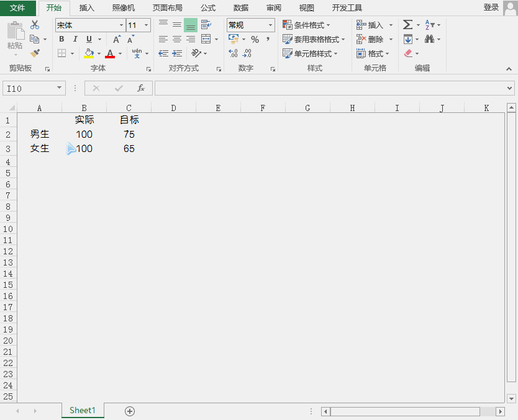518x420 pixels.
Task: Switch to the 插入 Insert tab
Action: 87,7
